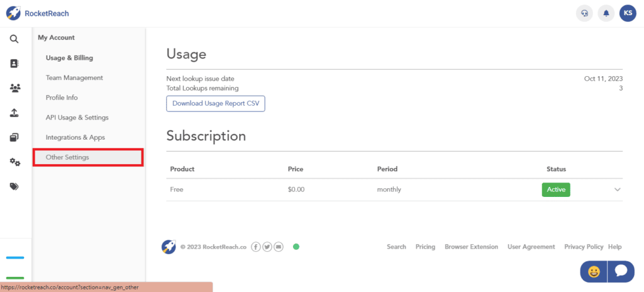This screenshot has height=292, width=644.
Task: Open Team Management section
Action: (74, 78)
